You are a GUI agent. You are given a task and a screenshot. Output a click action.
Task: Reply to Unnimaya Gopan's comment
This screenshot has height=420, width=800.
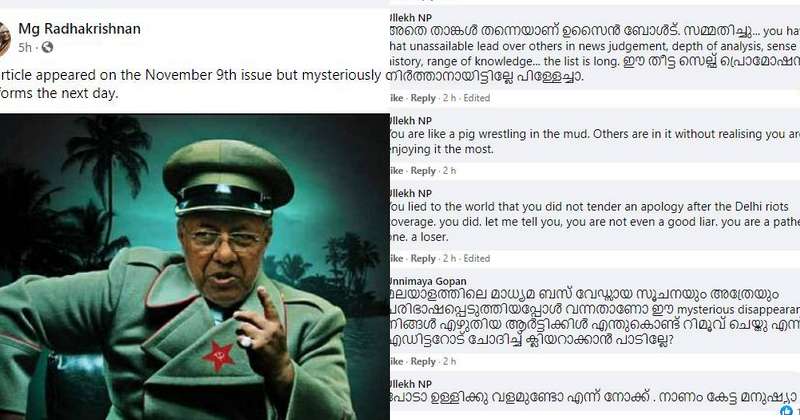point(423,361)
